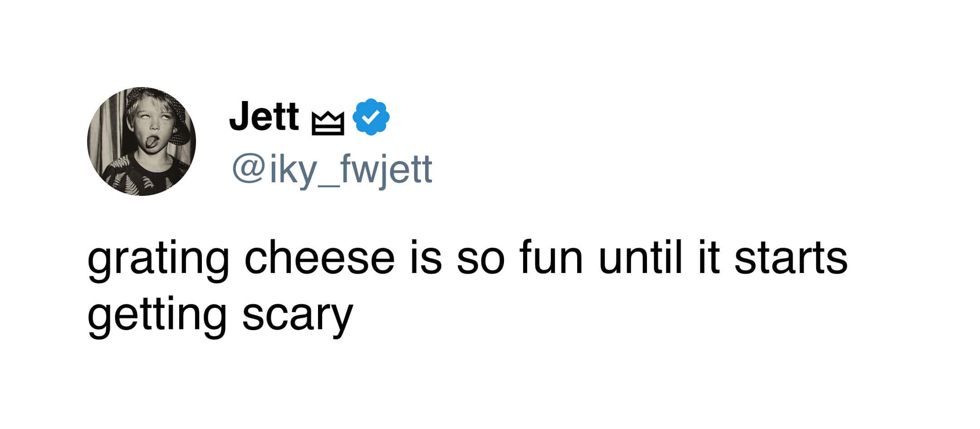Image resolution: width=980 pixels, height=429 pixels.
Task: Open the @iky_fwjett handle link
Action: [332, 170]
